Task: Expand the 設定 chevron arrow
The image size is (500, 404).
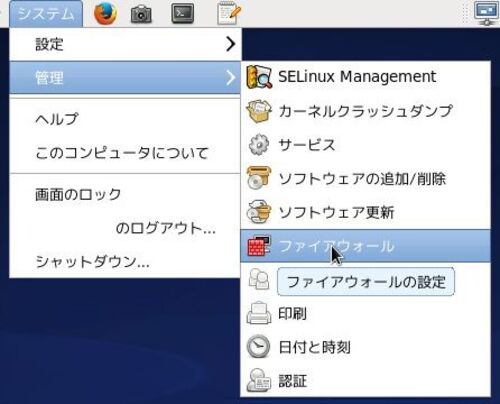Action: [x=230, y=44]
